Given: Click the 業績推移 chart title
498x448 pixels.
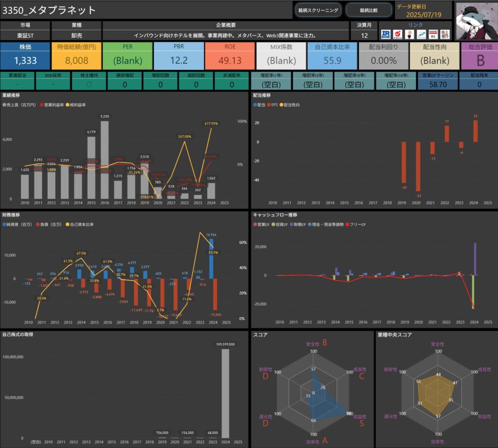Looking at the screenshot, I should (x=11, y=95).
